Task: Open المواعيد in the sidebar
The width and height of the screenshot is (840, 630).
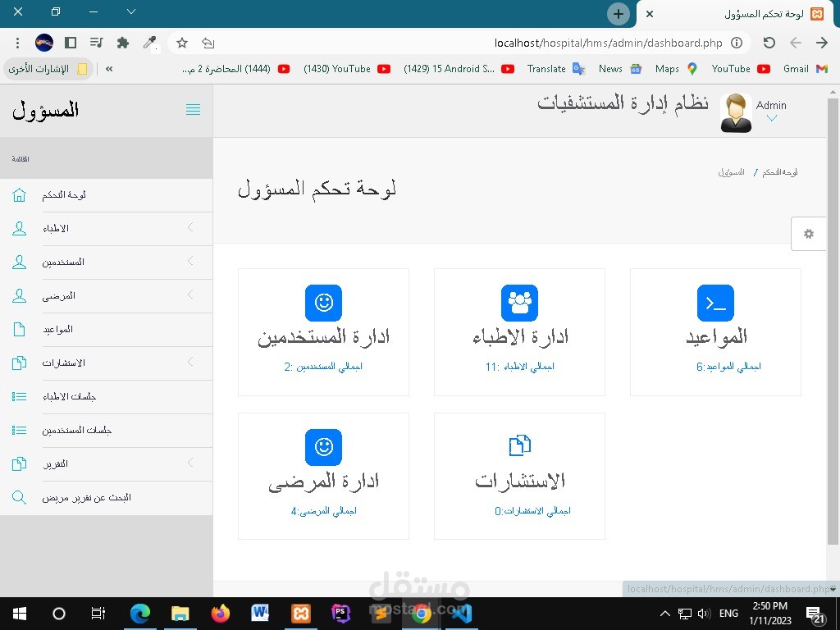Action: 106,330
